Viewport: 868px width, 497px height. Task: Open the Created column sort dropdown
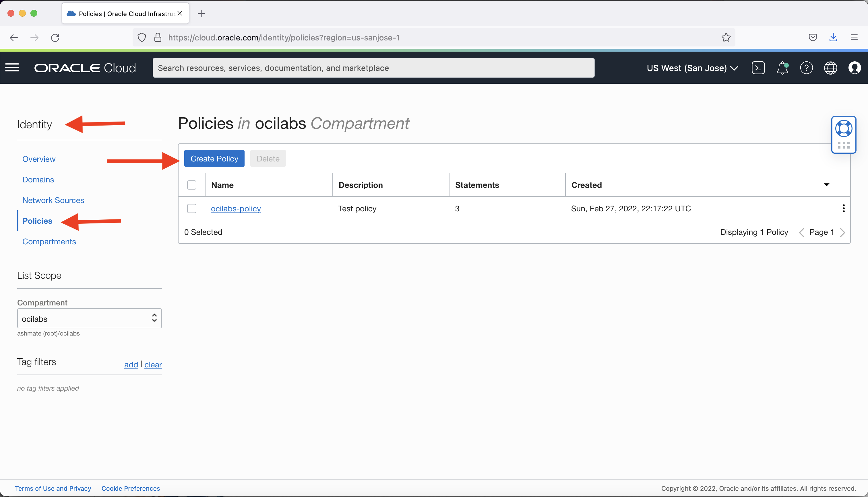[x=826, y=185]
